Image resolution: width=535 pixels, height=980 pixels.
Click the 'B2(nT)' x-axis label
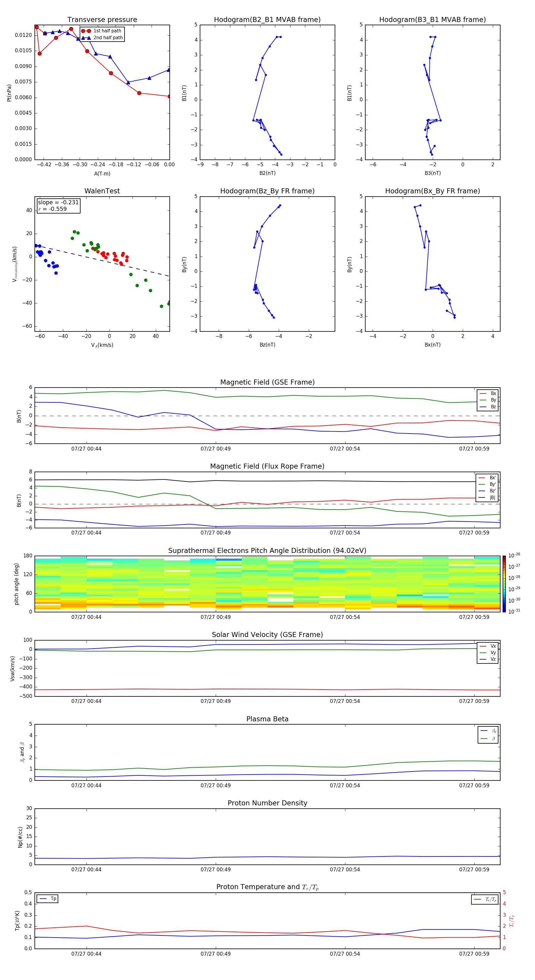(267, 173)
